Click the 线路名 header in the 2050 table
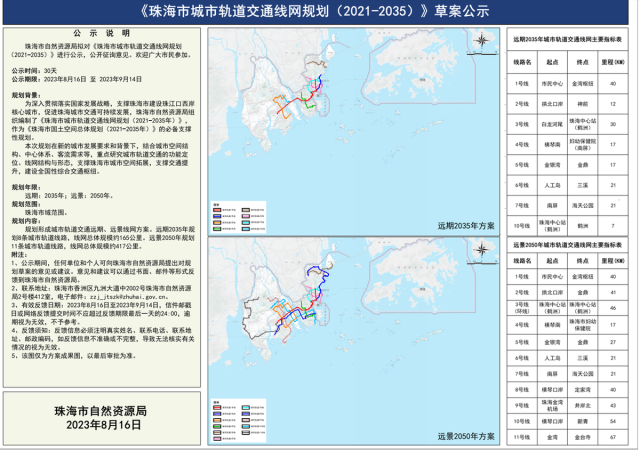The image size is (640, 450). [522, 261]
